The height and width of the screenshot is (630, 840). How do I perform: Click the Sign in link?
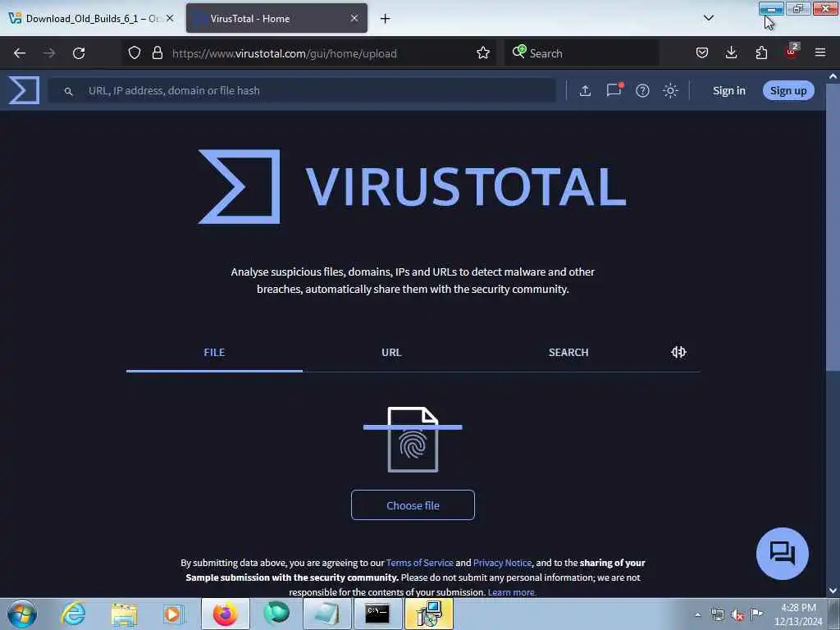[x=728, y=90]
